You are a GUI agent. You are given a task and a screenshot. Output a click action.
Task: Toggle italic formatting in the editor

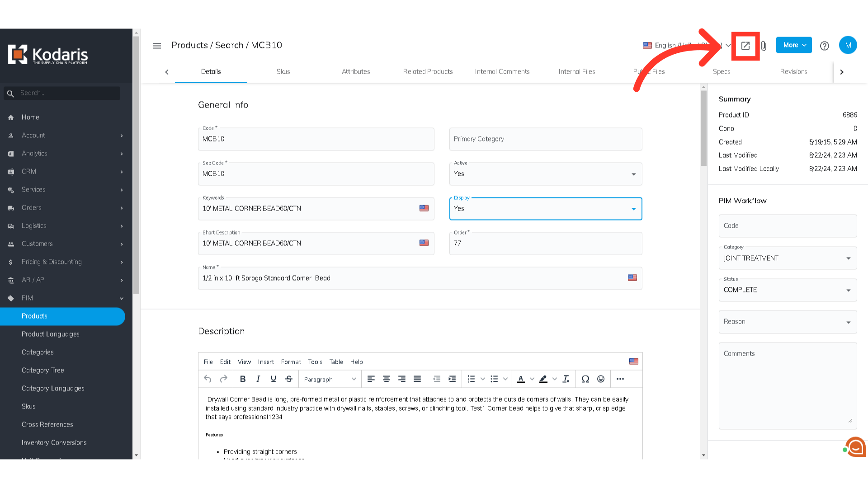click(258, 379)
